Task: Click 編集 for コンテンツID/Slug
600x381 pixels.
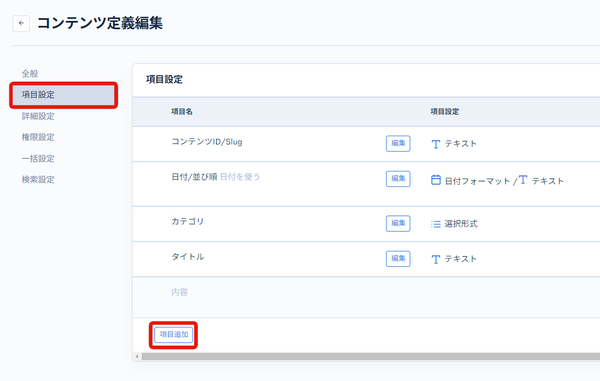Action: point(398,143)
